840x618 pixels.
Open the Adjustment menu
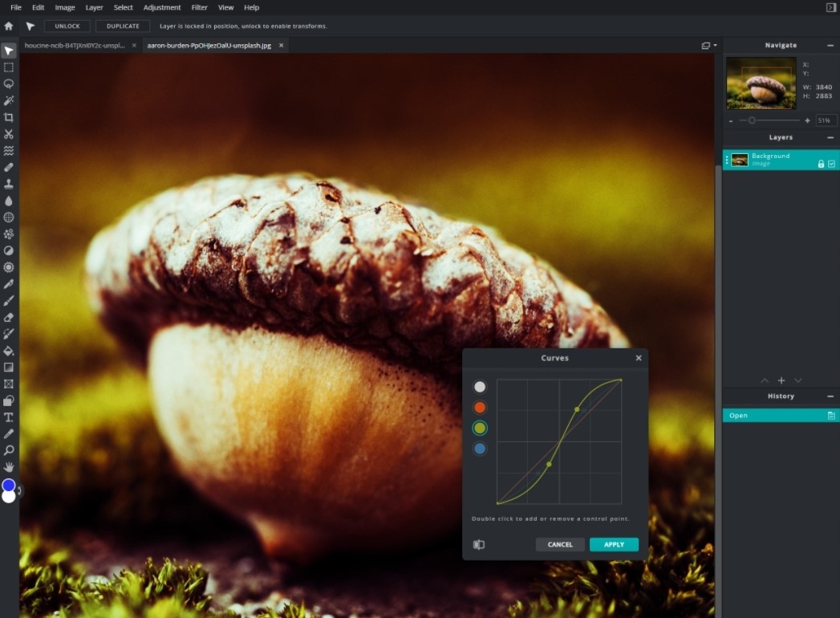click(x=162, y=7)
